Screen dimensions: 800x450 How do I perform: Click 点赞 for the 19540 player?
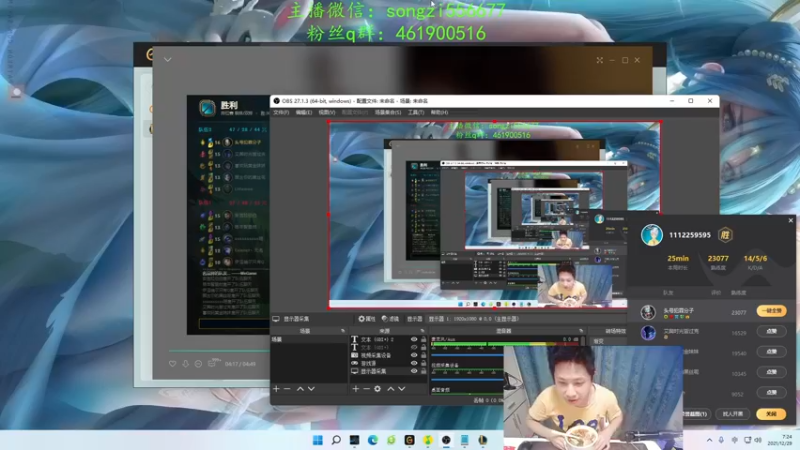click(x=771, y=352)
